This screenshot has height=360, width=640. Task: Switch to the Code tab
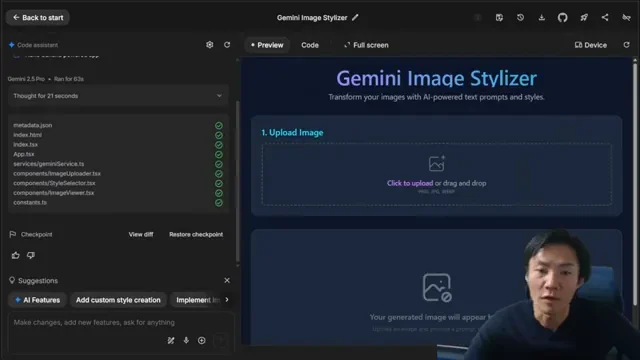click(310, 45)
